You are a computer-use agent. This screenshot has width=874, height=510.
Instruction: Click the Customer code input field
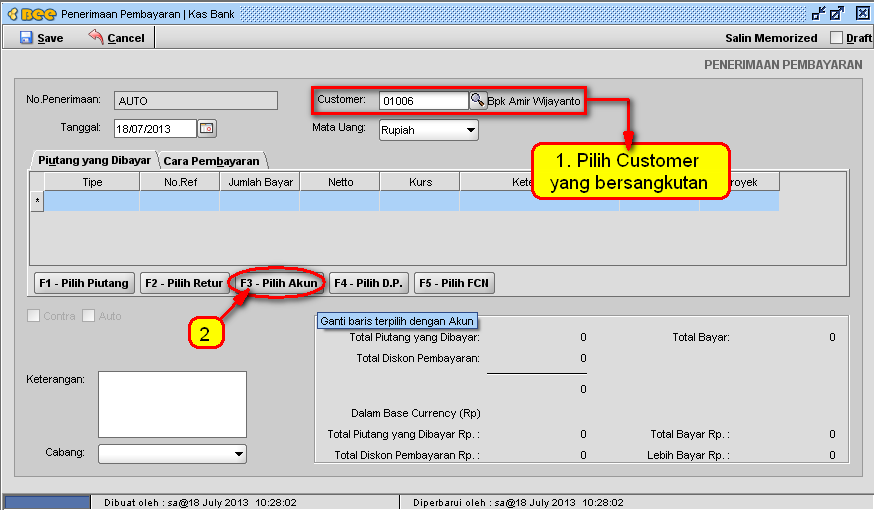423,101
